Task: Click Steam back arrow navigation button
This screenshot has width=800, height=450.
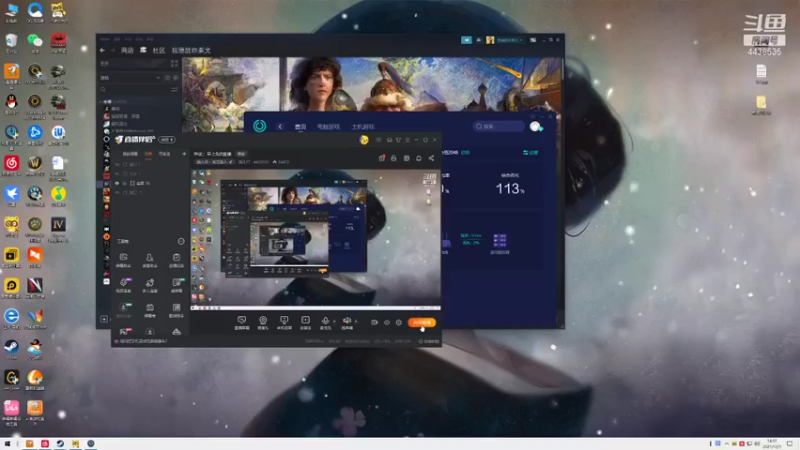Action: pyautogui.click(x=102, y=51)
